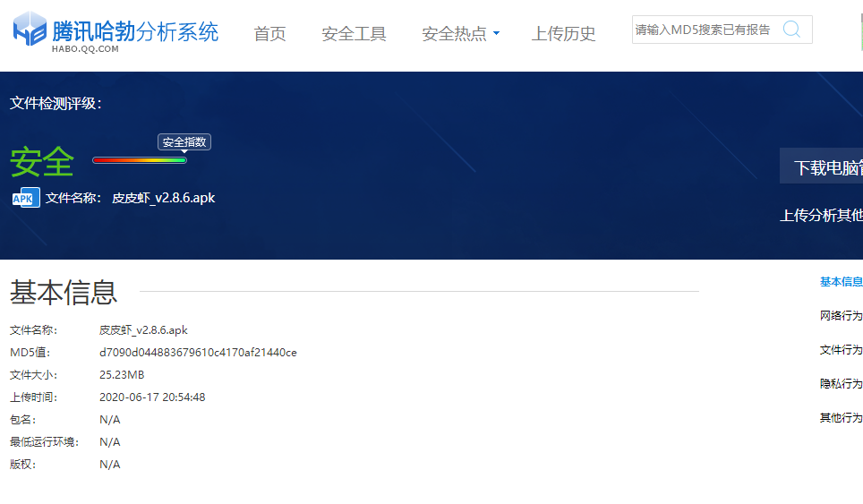The height and width of the screenshot is (504, 863).
Task: Click the N/A value beside 版权
Action: 109,465
